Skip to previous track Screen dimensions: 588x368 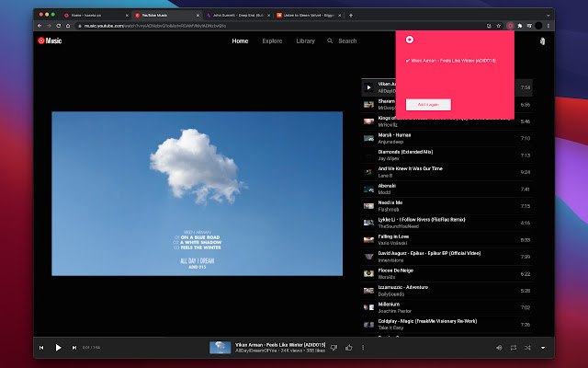[x=41, y=348]
